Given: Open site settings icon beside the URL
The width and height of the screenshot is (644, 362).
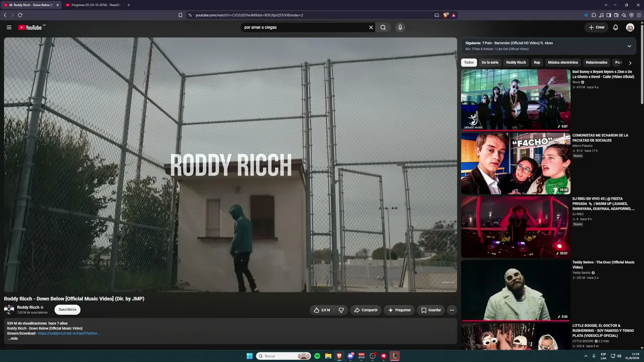Looking at the screenshot, I should [190, 15].
